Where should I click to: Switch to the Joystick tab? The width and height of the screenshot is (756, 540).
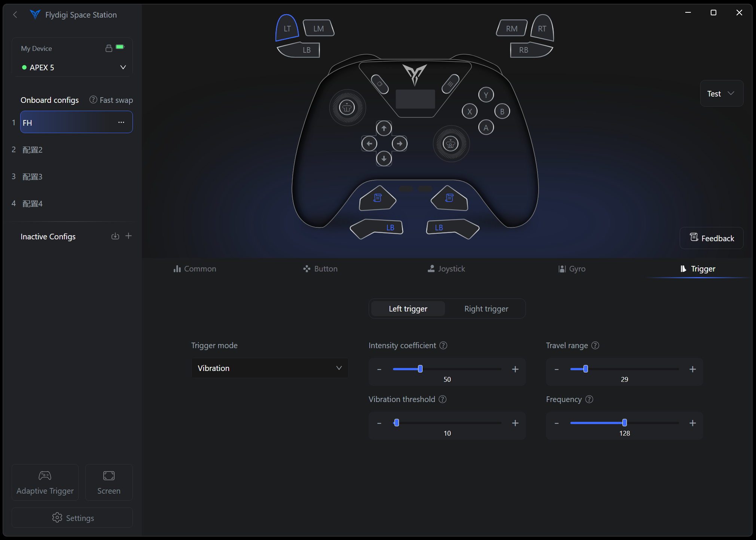pyautogui.click(x=446, y=269)
